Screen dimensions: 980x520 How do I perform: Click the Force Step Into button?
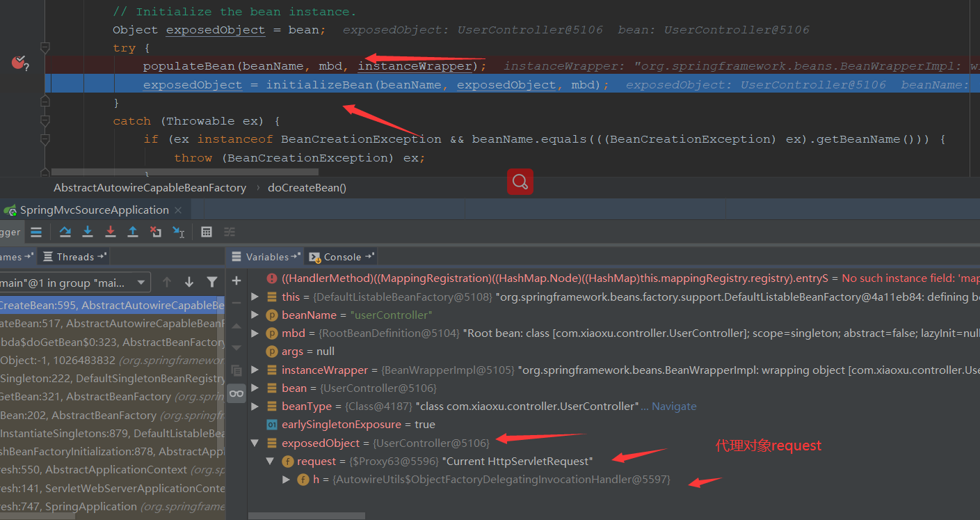pos(110,233)
